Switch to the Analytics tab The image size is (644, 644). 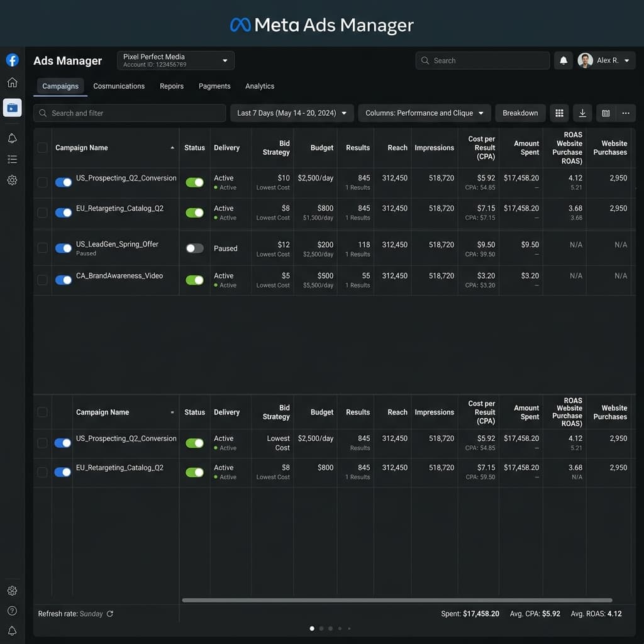[260, 86]
